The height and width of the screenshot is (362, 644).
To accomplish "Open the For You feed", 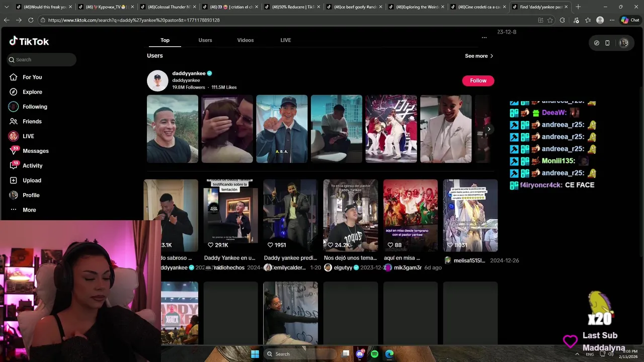I will point(32,77).
